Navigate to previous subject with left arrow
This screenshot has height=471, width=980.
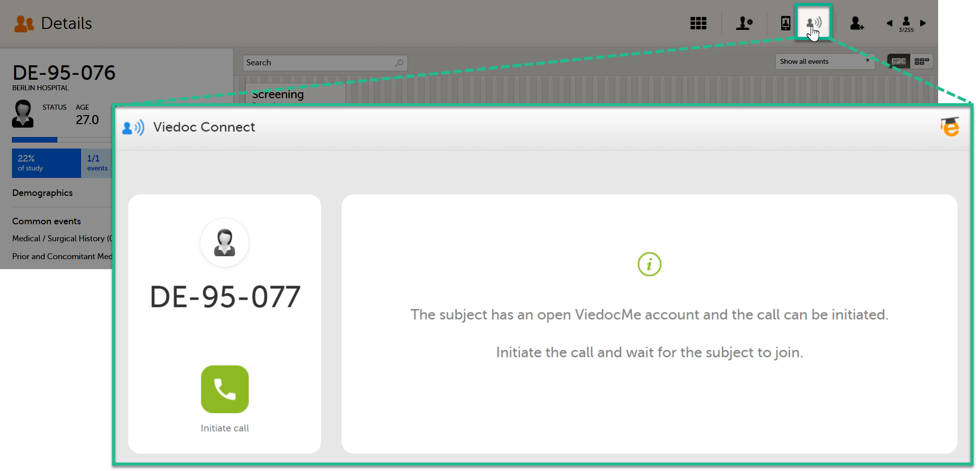[889, 23]
